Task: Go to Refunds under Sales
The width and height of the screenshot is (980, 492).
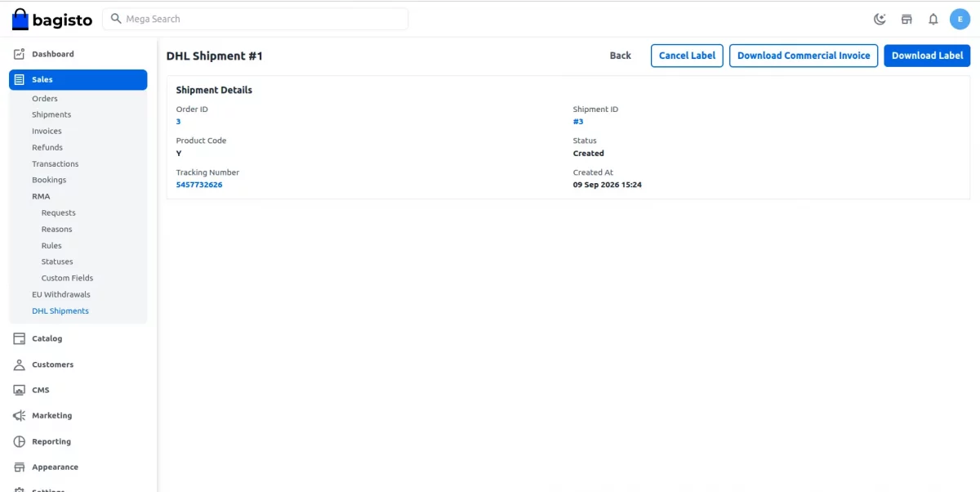Action: pyautogui.click(x=47, y=147)
